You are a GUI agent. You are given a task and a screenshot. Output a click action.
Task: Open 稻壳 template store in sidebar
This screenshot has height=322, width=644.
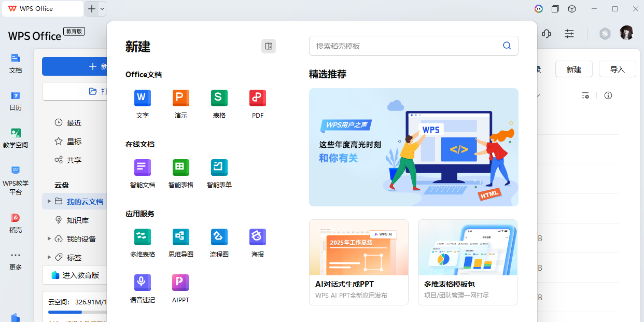16,223
